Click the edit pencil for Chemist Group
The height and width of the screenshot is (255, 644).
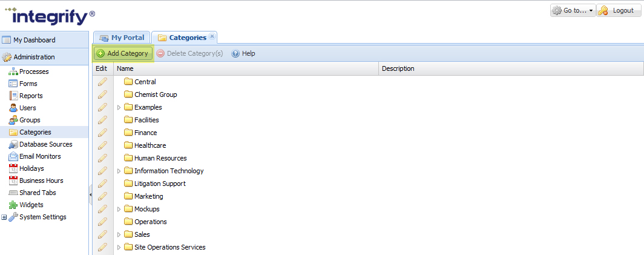(103, 94)
